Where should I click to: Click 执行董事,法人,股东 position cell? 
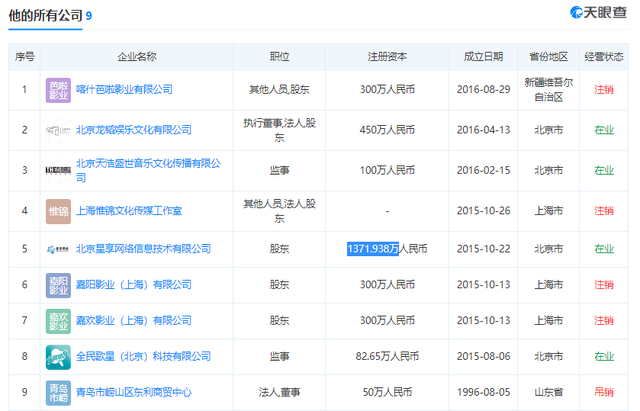tap(279, 130)
